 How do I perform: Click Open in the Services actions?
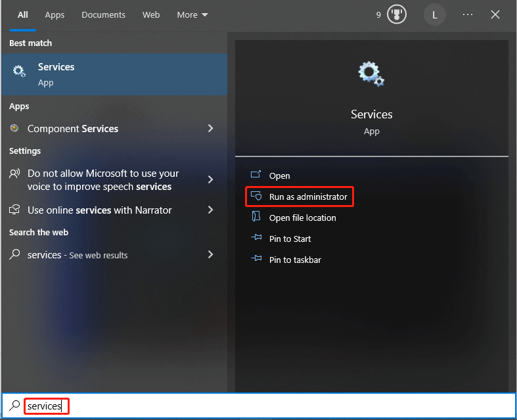pyautogui.click(x=280, y=176)
